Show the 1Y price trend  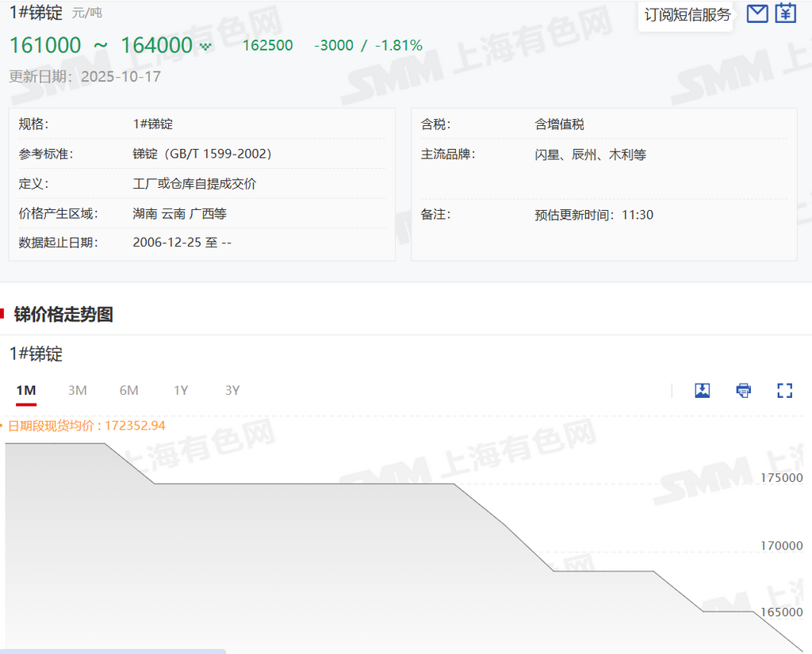181,390
